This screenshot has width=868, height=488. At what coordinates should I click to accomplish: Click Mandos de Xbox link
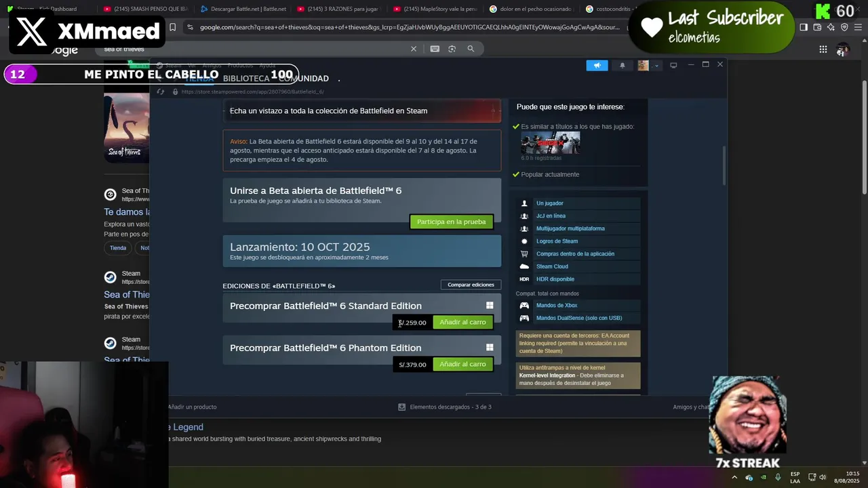[x=557, y=306]
